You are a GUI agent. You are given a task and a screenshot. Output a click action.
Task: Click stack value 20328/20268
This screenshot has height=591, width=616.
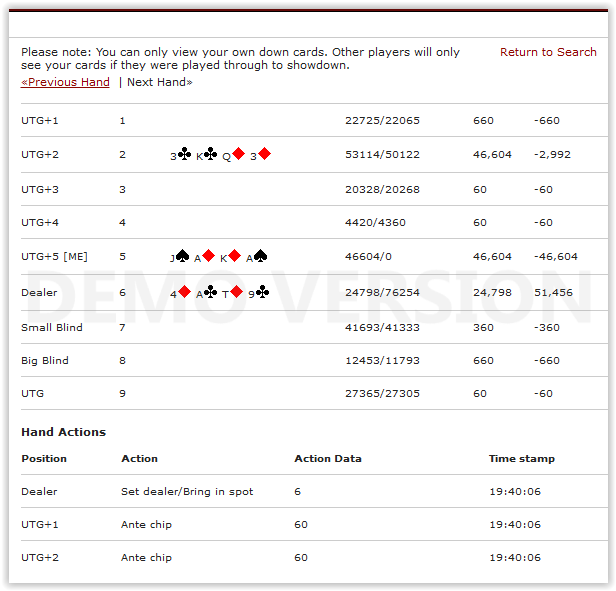382,189
